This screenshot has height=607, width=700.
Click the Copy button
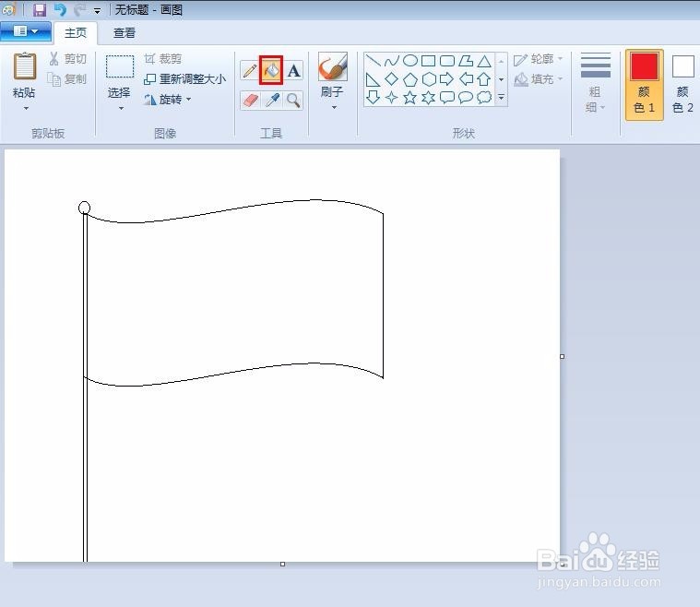[x=66, y=79]
